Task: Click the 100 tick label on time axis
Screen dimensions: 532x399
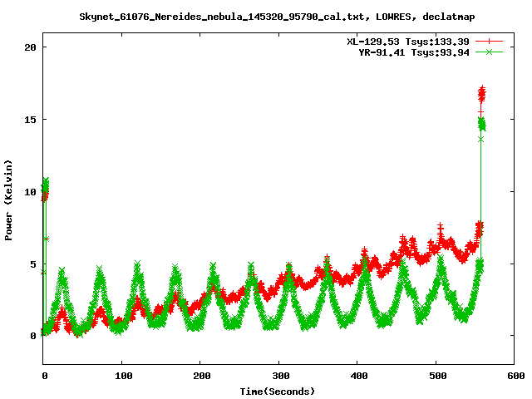Action: click(x=122, y=376)
